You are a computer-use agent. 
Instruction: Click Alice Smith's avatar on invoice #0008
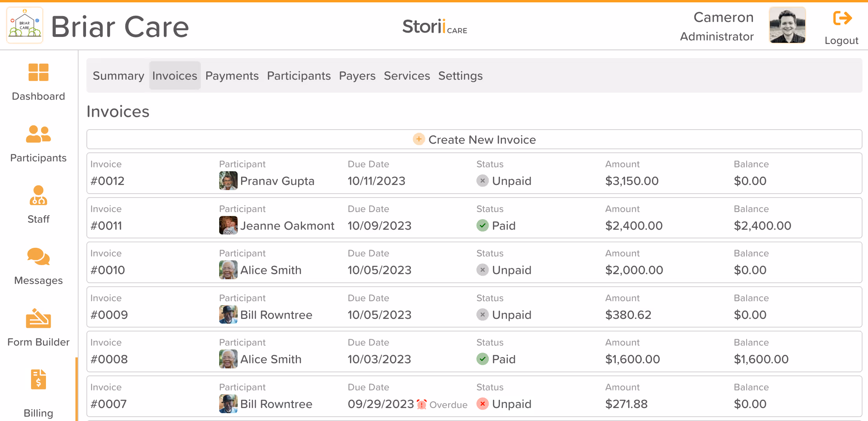(x=228, y=359)
